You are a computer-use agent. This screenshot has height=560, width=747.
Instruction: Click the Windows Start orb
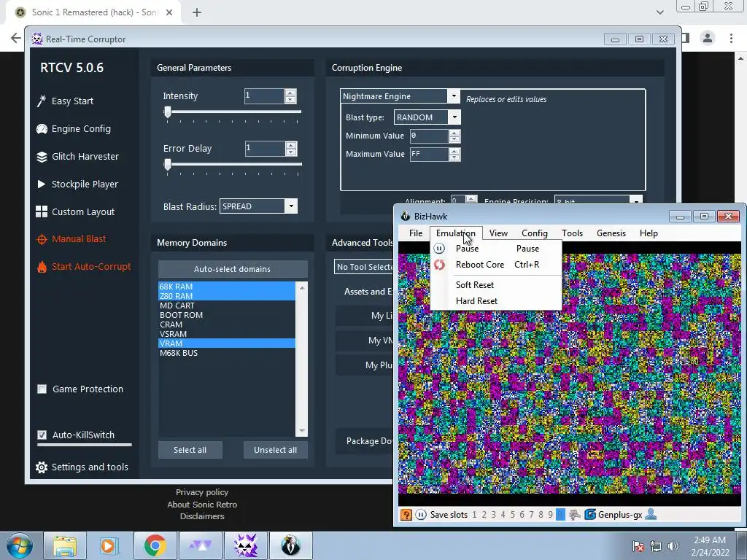20,545
